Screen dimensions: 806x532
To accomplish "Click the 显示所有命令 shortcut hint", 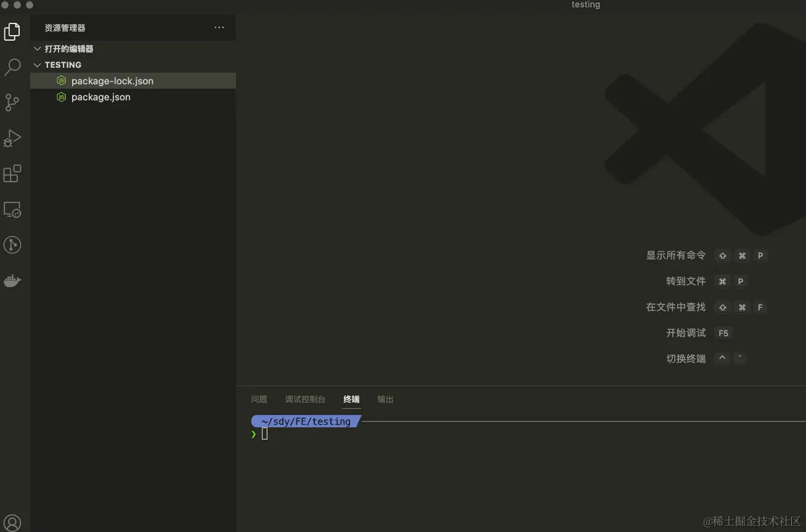I will [676, 255].
